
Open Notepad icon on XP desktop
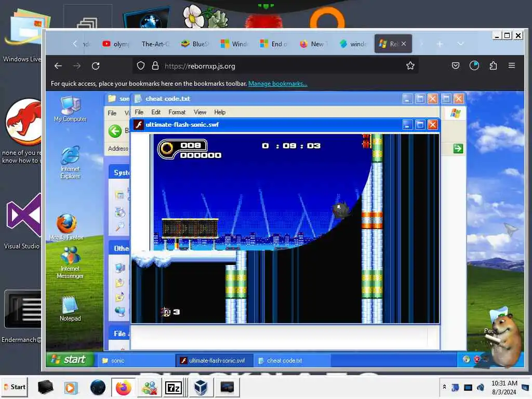70,309
